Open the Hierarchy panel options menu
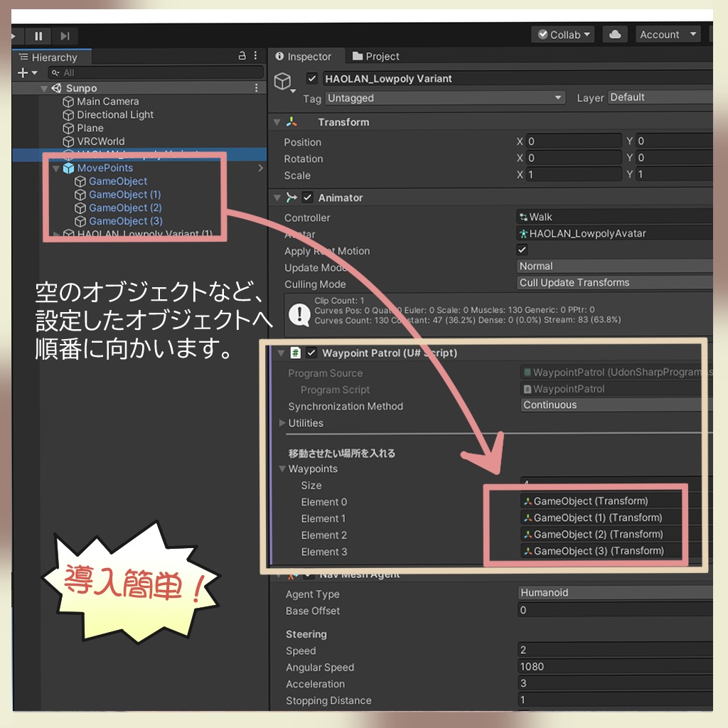Screen dimensions: 728x728 point(256,55)
